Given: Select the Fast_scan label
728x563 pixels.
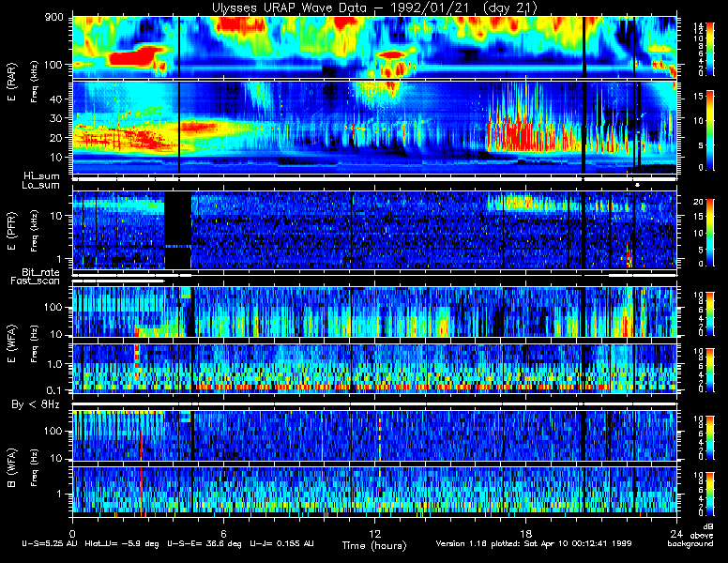Looking at the screenshot, I should (36, 281).
